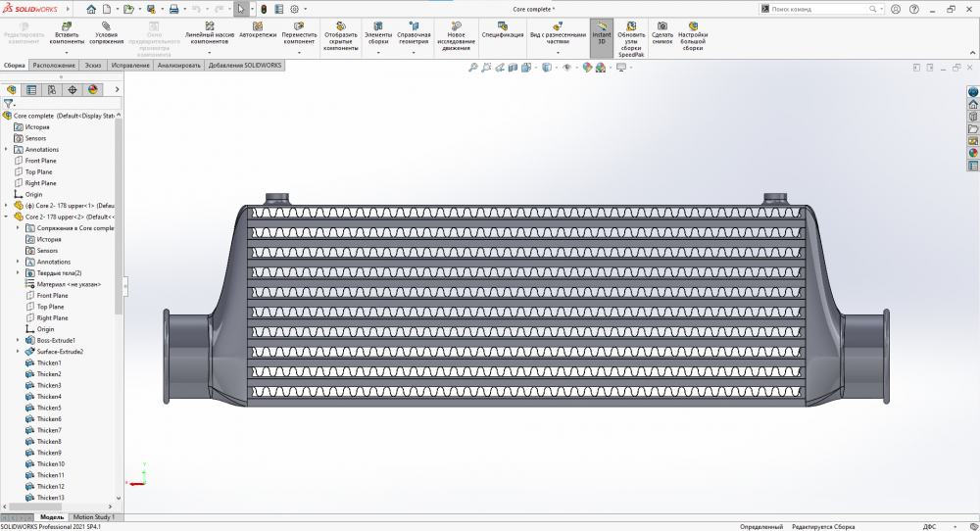This screenshot has width=980, height=531.
Task: Click the Rebuild traffic light icon
Action: pos(264,9)
